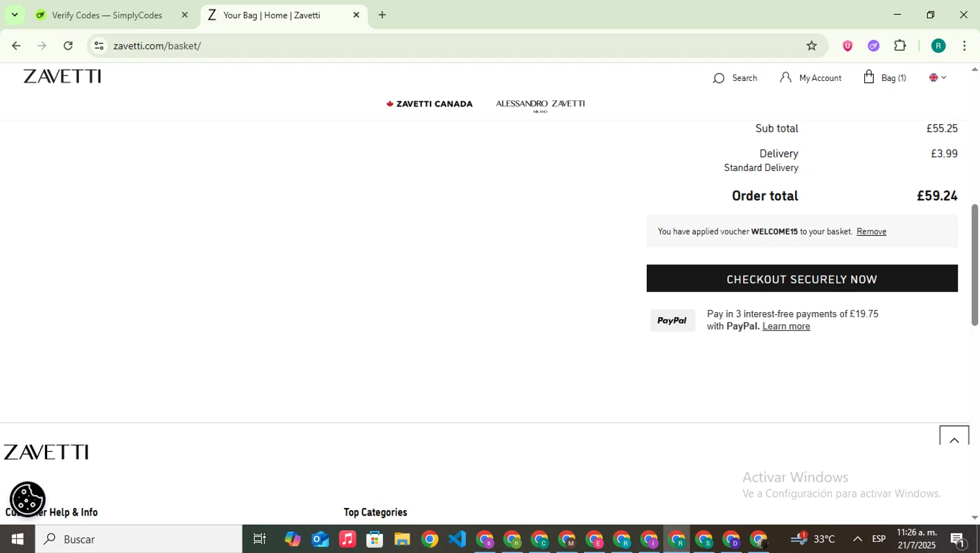Open the shopping bag icon
The image size is (980, 553).
pyautogui.click(x=869, y=77)
